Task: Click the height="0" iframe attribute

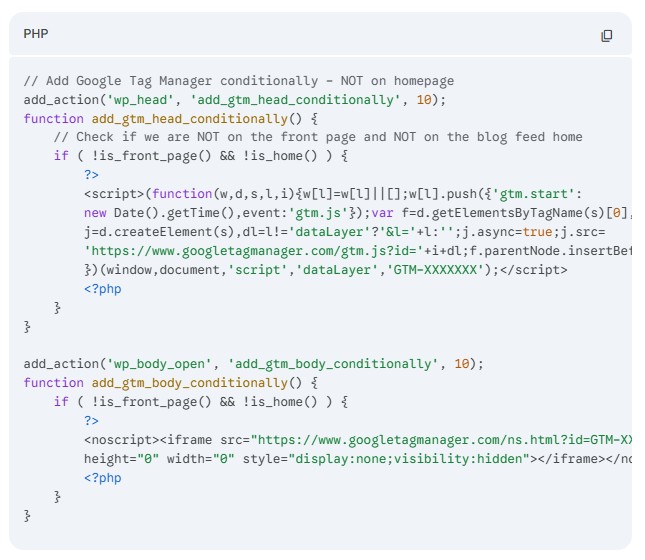Action: coord(122,458)
